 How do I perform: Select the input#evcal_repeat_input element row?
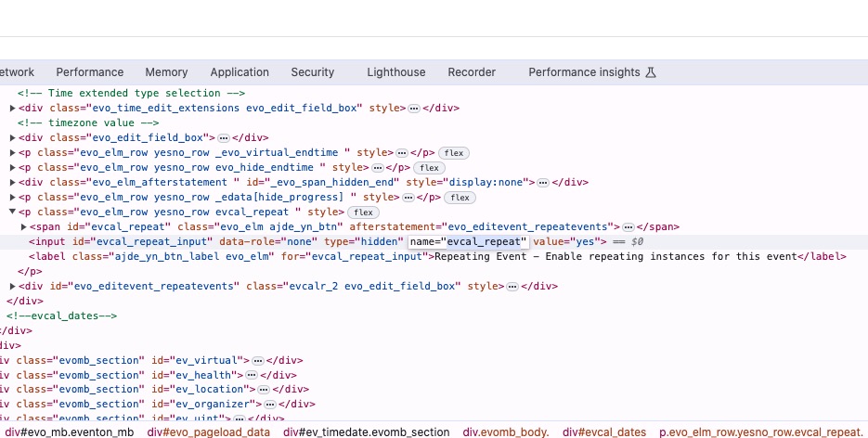434,241
